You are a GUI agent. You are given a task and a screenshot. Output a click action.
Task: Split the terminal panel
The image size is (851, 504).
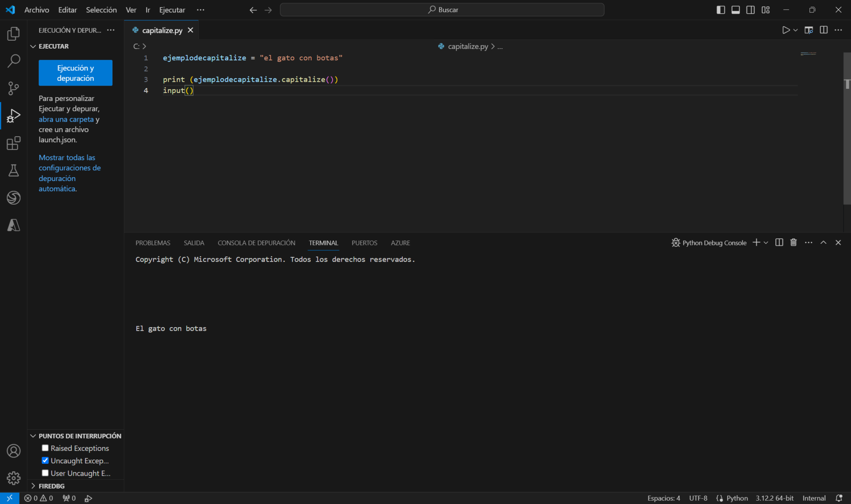point(778,242)
